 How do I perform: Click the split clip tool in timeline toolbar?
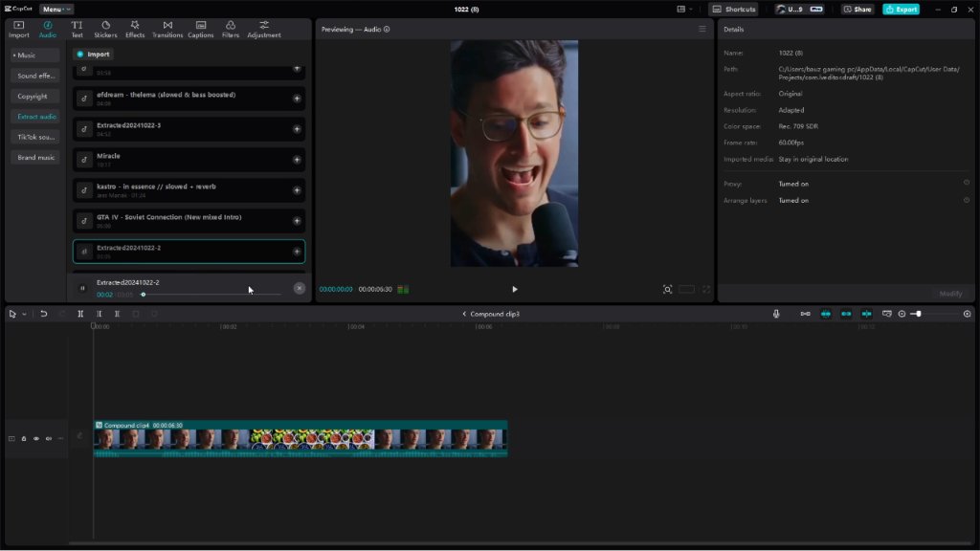click(x=80, y=314)
